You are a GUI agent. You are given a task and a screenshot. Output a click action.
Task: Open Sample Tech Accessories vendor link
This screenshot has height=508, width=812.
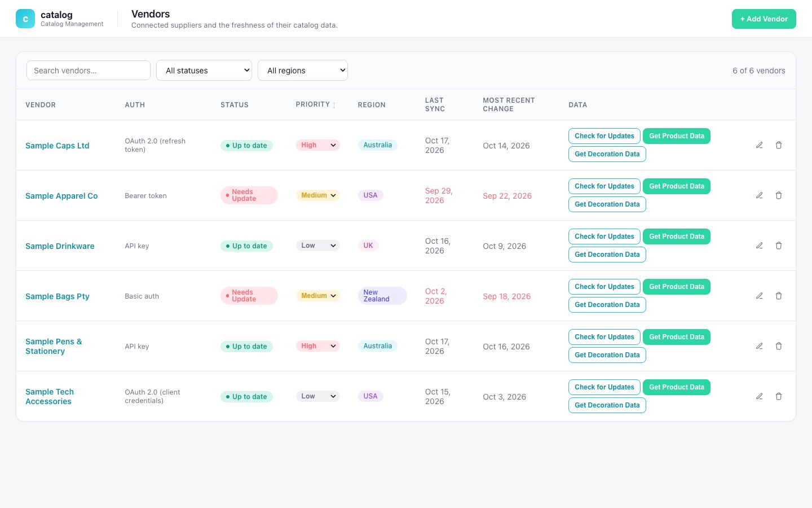[50, 397]
